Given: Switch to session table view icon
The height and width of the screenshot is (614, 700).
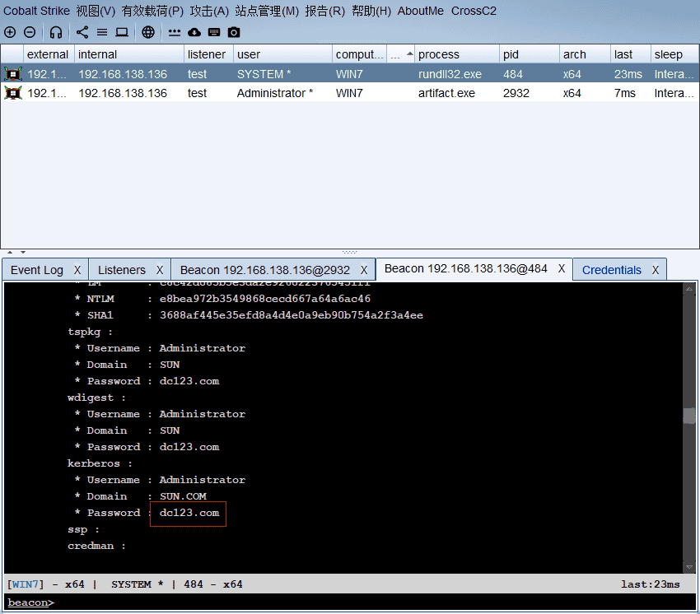Looking at the screenshot, I should tap(102, 32).
